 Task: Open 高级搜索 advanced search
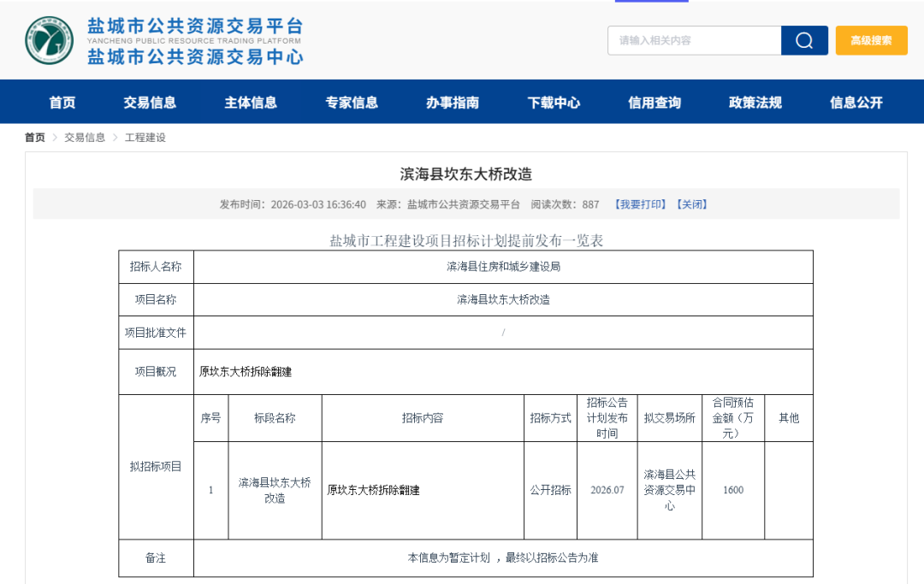871,40
